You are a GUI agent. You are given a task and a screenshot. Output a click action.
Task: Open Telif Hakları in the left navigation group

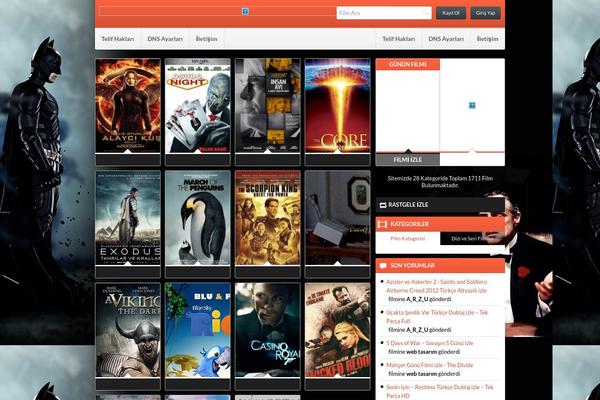117,39
